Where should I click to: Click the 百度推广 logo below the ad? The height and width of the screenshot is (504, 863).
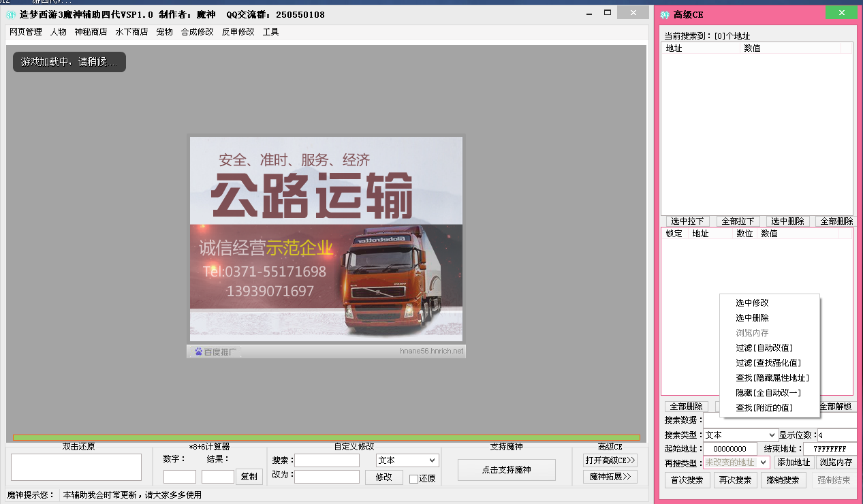tap(215, 351)
